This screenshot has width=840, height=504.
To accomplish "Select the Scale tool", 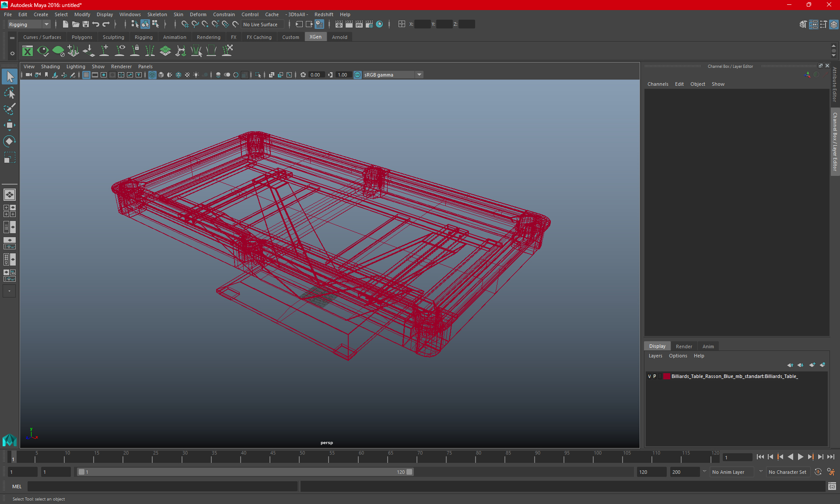I will click(9, 157).
